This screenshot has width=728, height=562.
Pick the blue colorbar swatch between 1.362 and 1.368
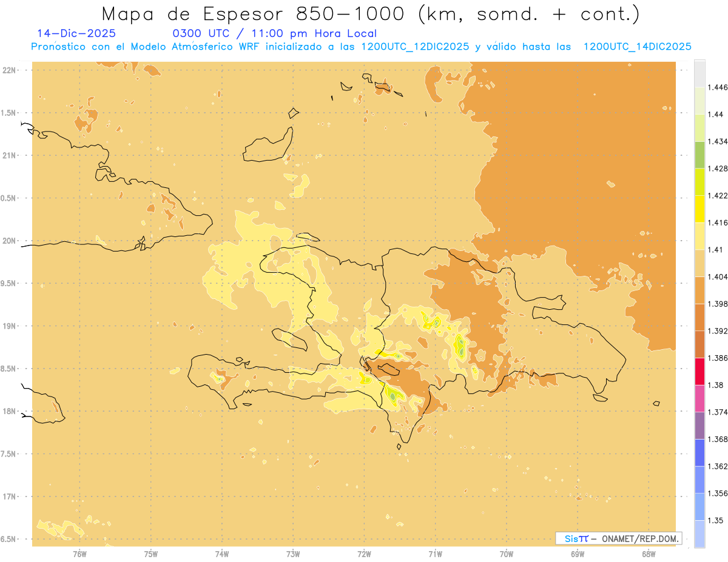699,453
